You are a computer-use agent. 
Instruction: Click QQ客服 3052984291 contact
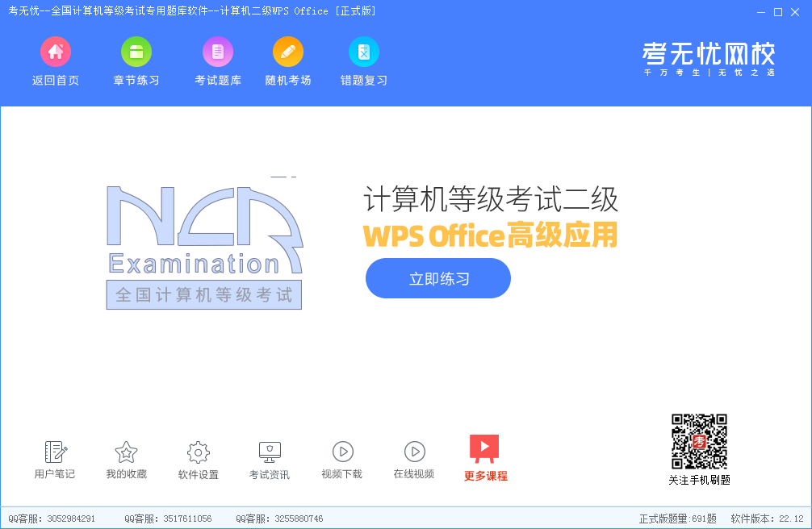click(x=52, y=519)
